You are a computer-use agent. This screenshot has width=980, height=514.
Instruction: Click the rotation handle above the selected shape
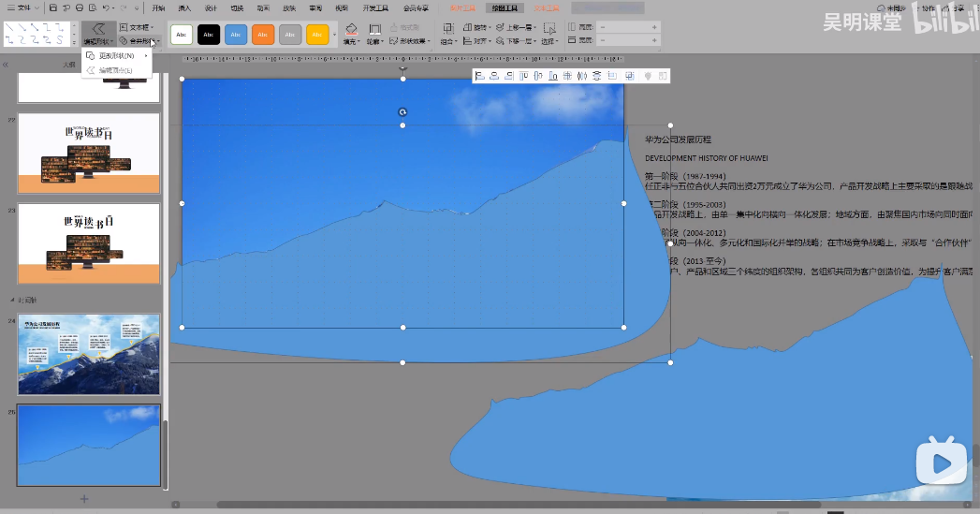click(402, 112)
